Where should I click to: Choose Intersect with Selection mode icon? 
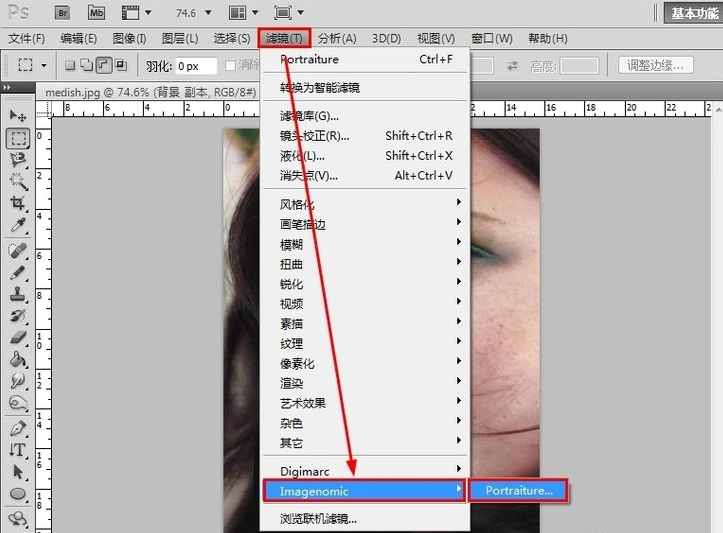pyautogui.click(x=121, y=65)
